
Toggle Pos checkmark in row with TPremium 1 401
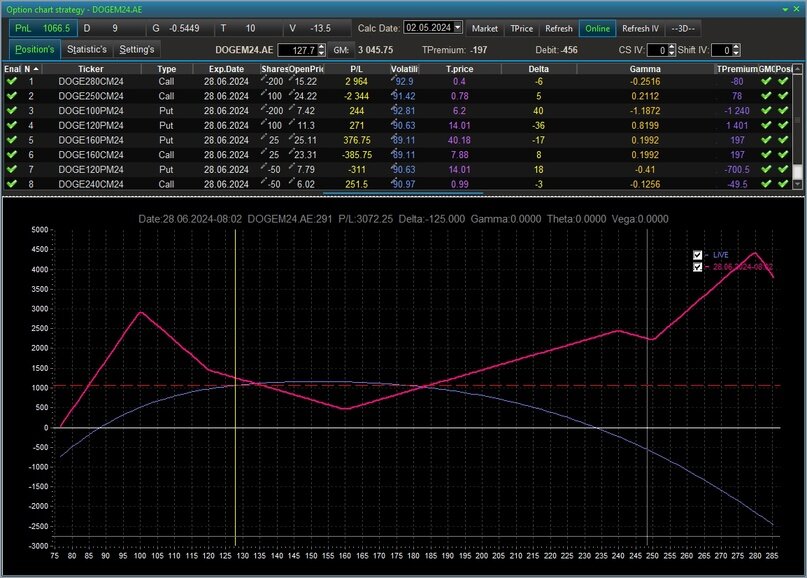783,125
